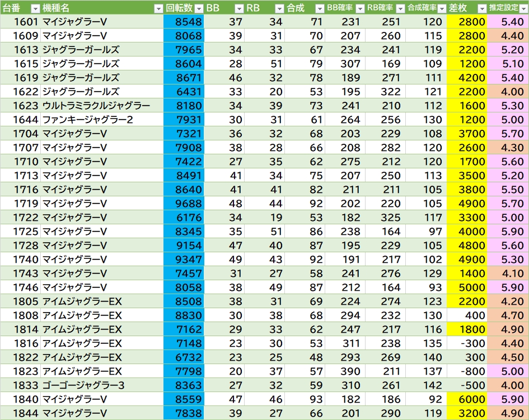Click the RB確率 value 186 cell

(385, 399)
